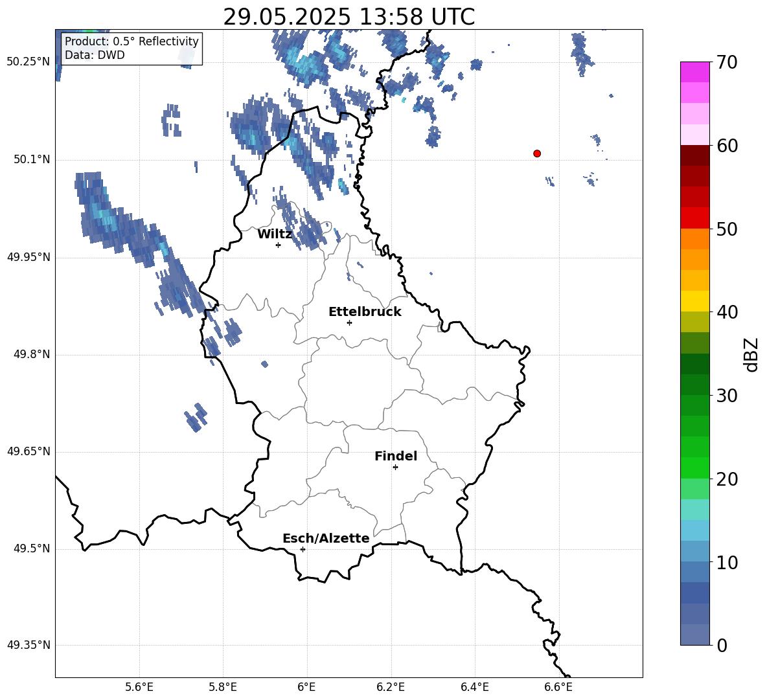The height and width of the screenshot is (700, 767).
Task: Click the Esch/Alzette city label
Action: click(326, 538)
